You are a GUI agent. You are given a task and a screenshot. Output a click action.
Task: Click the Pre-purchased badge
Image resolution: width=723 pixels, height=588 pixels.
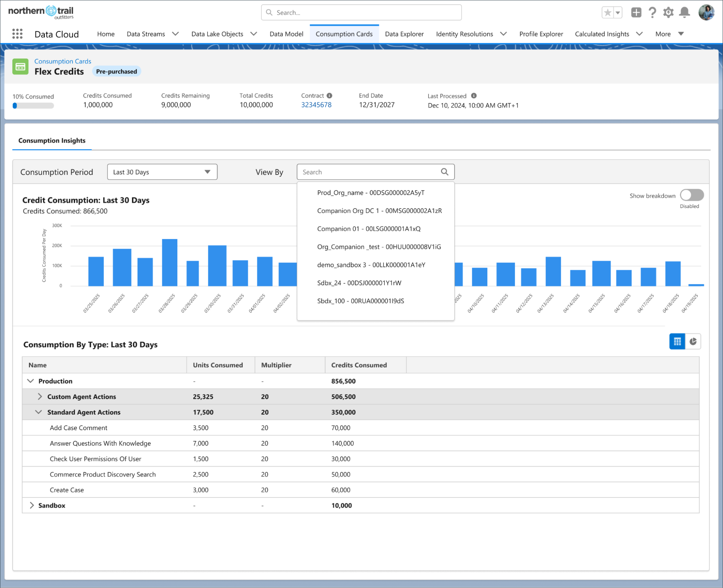[116, 72]
